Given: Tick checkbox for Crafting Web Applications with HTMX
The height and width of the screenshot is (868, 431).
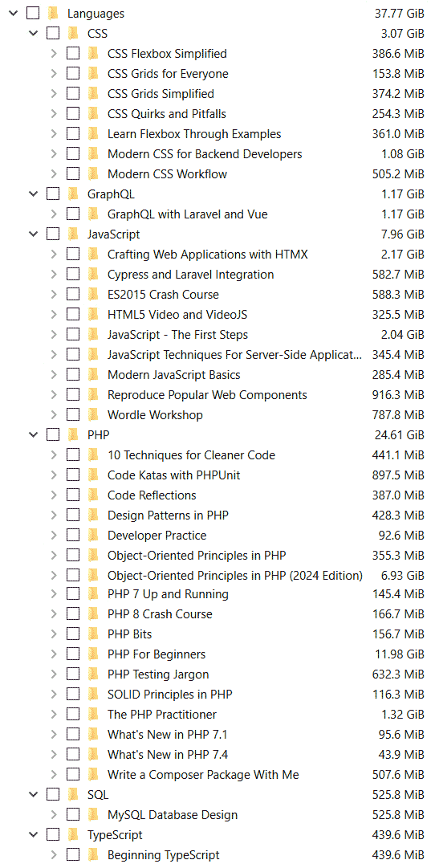Looking at the screenshot, I should pos(73,255).
